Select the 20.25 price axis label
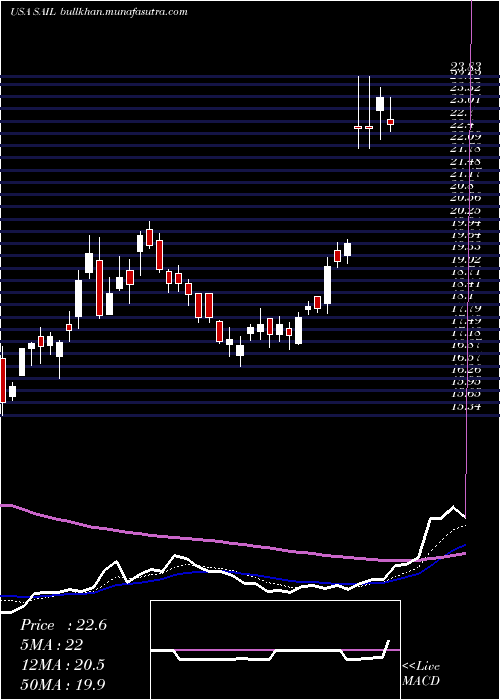The height and width of the screenshot is (700, 500). [x=466, y=211]
